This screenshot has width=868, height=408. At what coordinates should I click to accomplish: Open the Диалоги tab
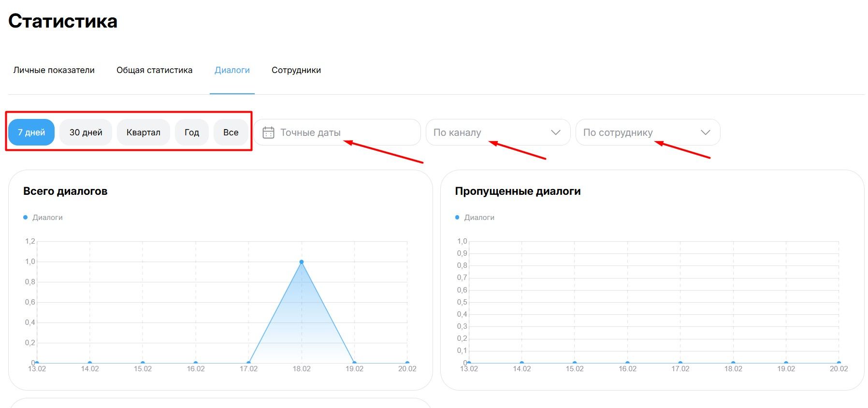pyautogui.click(x=232, y=70)
